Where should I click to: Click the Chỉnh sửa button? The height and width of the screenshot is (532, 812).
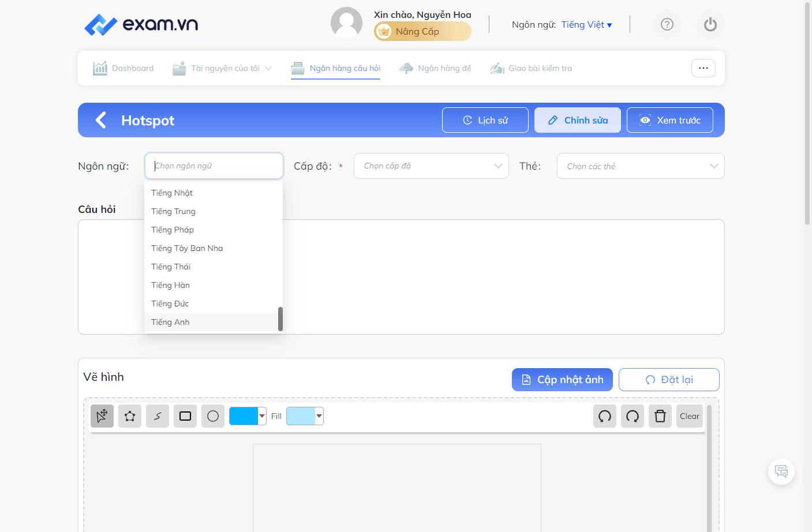(x=578, y=120)
